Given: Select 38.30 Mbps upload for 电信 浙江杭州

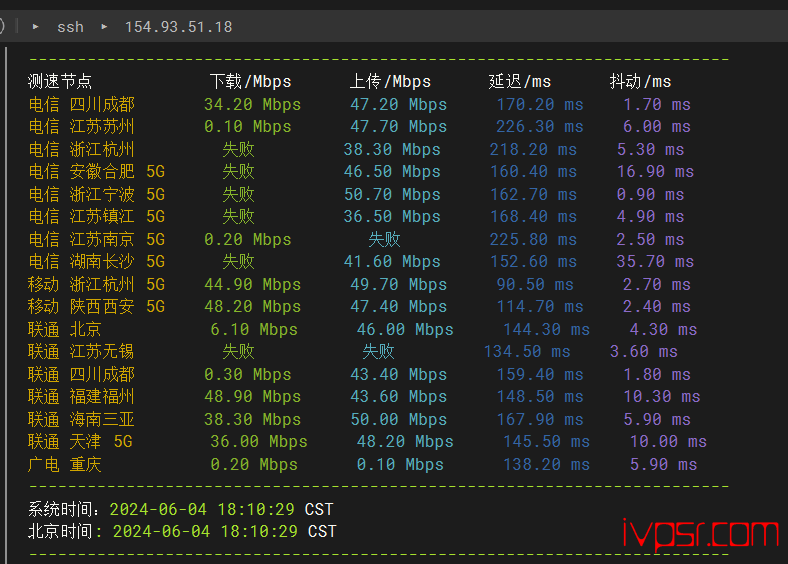Looking at the screenshot, I should pos(392,149).
